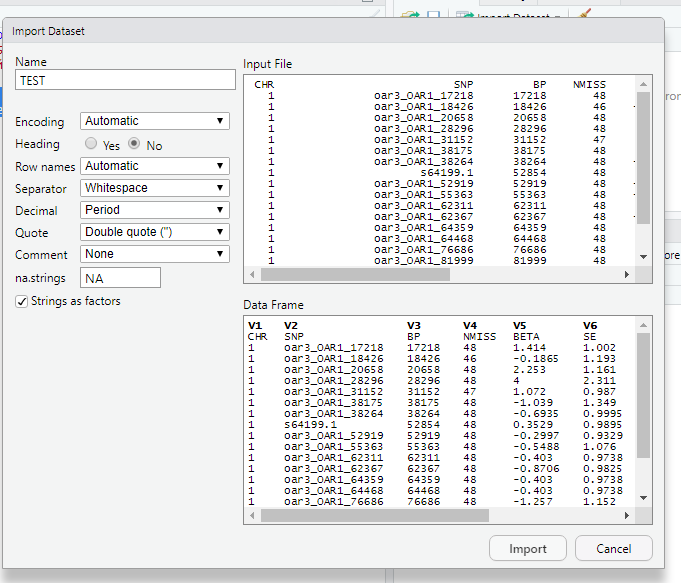The width and height of the screenshot is (681, 583).
Task: Click oar3_OAR1_17218 in Data Frame
Action: 334,348
